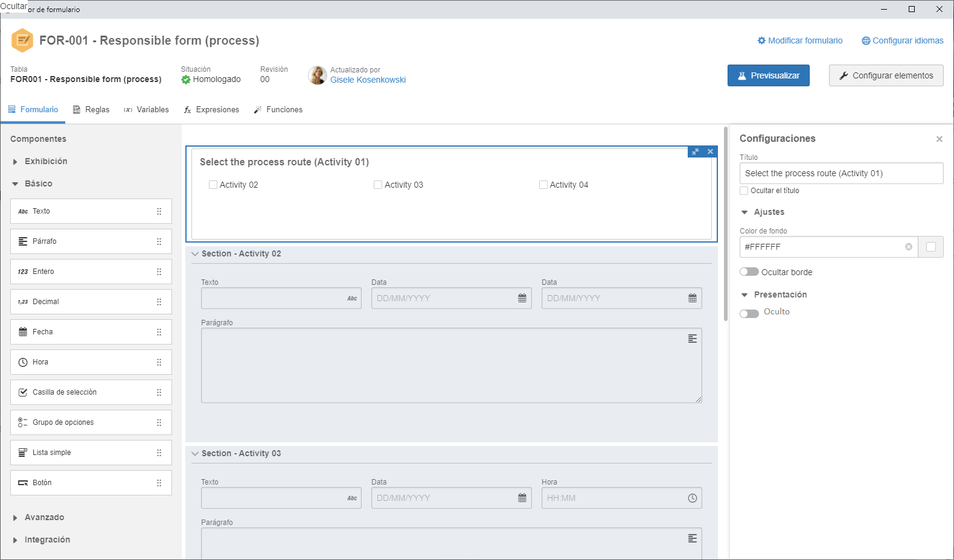Expand the Integración components group
This screenshot has height=560, width=954.
coord(15,540)
